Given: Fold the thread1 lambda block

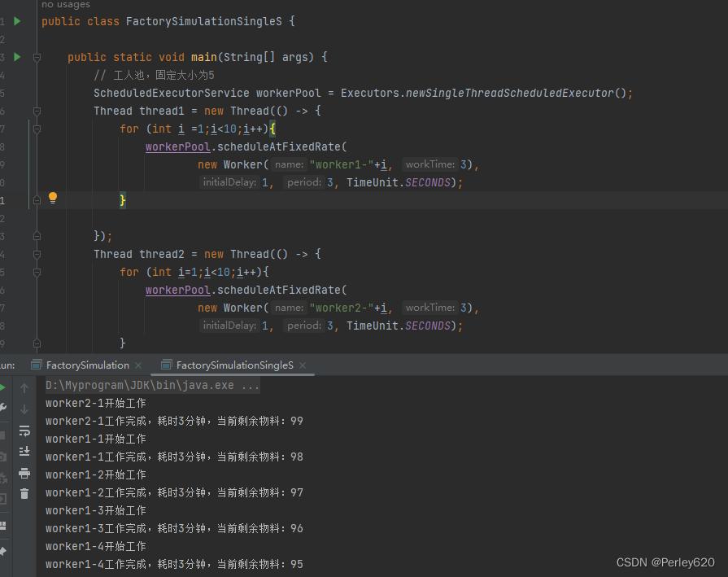Looking at the screenshot, I should click(37, 111).
